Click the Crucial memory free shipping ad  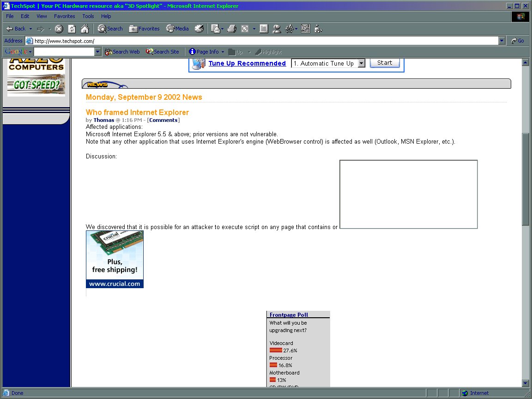pos(115,260)
